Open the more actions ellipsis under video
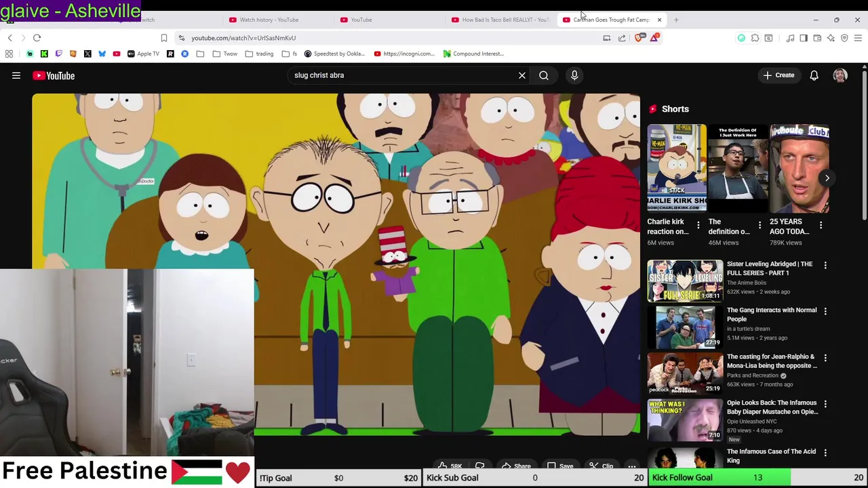868x488 pixels. 632,466
